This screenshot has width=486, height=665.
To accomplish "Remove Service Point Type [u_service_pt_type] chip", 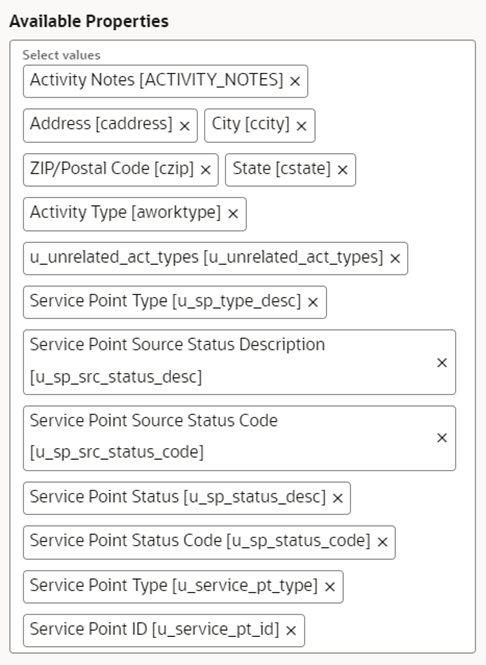I will [x=330, y=587].
